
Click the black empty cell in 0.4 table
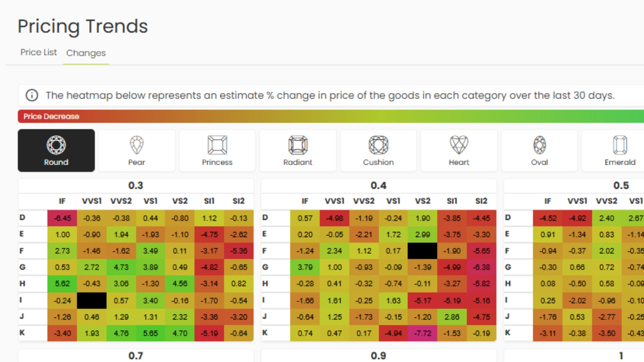[x=422, y=251]
